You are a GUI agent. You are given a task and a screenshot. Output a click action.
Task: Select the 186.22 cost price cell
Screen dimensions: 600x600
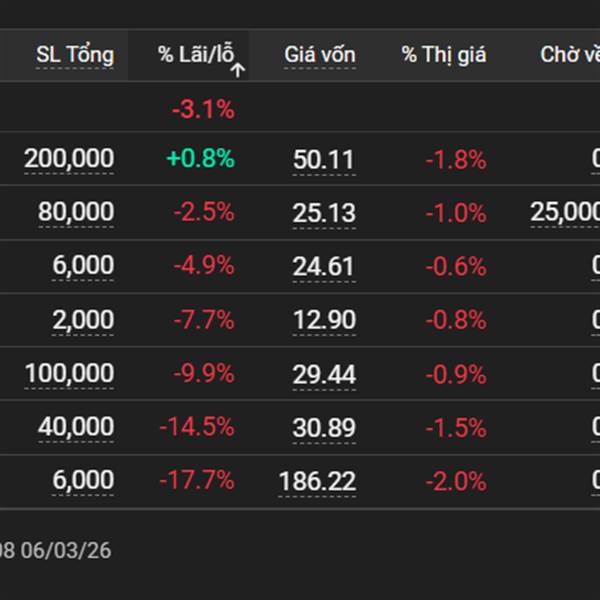click(x=317, y=482)
